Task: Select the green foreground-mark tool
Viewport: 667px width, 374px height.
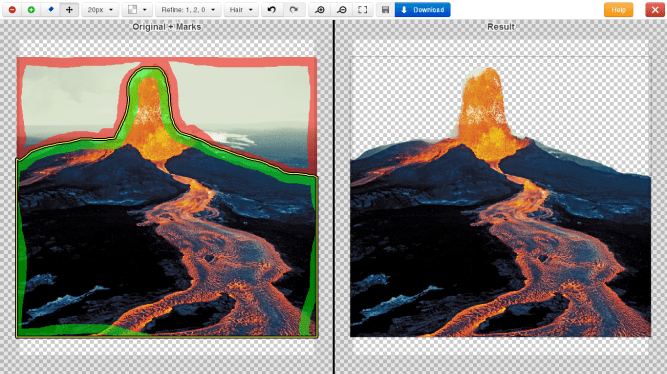Action: click(x=31, y=9)
